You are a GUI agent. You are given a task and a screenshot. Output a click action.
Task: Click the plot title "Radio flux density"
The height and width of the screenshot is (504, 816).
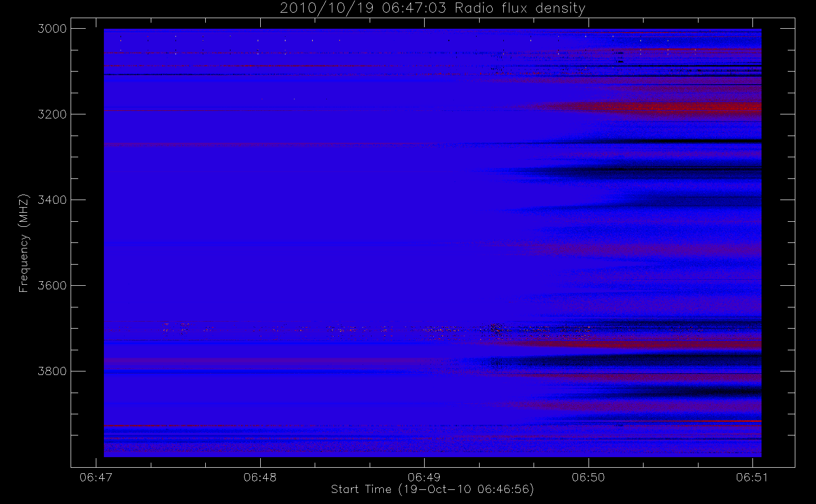pos(520,9)
